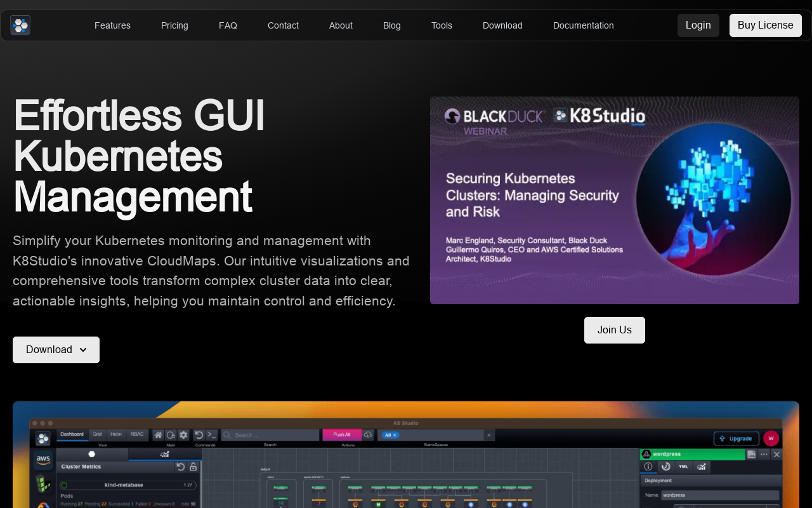This screenshot has width=812, height=508.
Task: Select the AWS provider icon in sidebar
Action: [x=43, y=460]
